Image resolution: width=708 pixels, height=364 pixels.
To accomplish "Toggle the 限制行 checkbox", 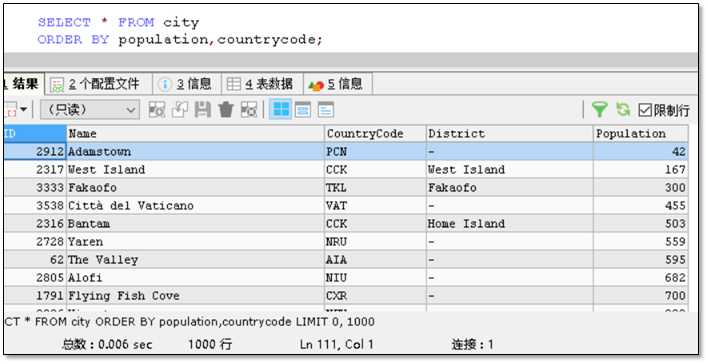I will coord(645,110).
